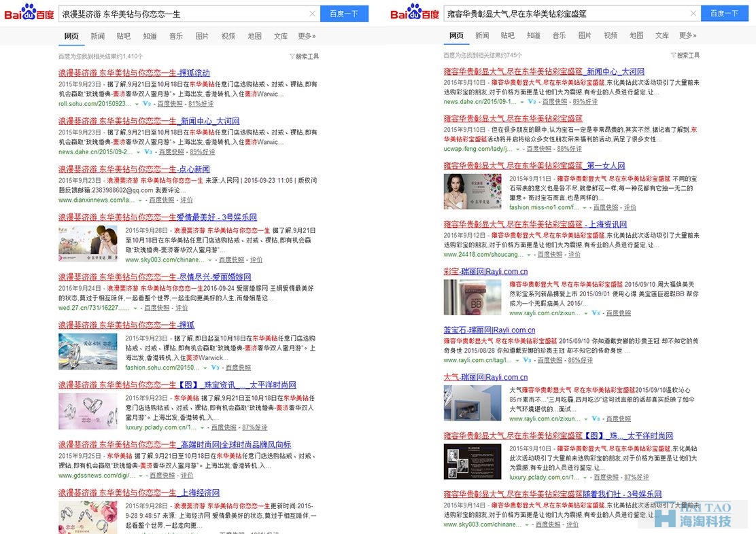Expand the arrow next to www.24418.com URL
The image size is (756, 534).
point(529,255)
